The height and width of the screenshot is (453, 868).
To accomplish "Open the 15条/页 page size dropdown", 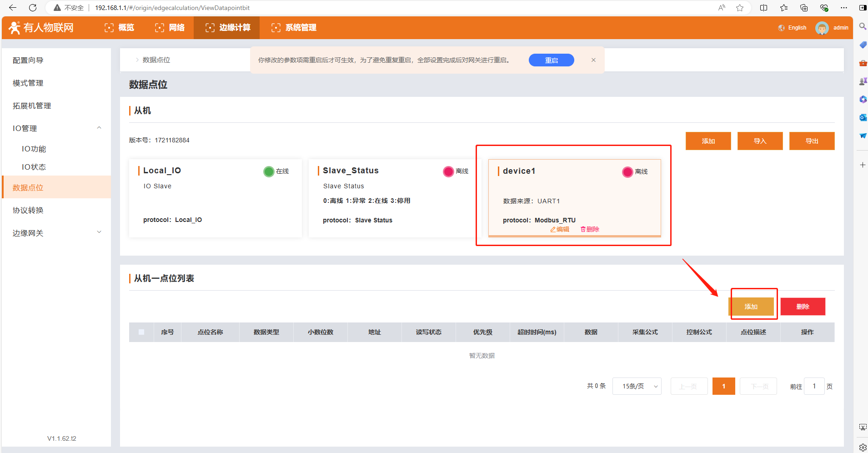I will coord(637,386).
